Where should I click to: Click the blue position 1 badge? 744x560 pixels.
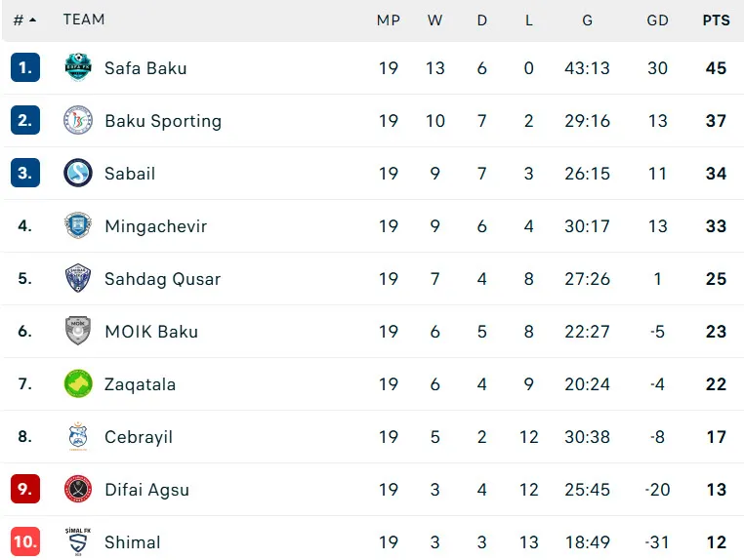24,67
